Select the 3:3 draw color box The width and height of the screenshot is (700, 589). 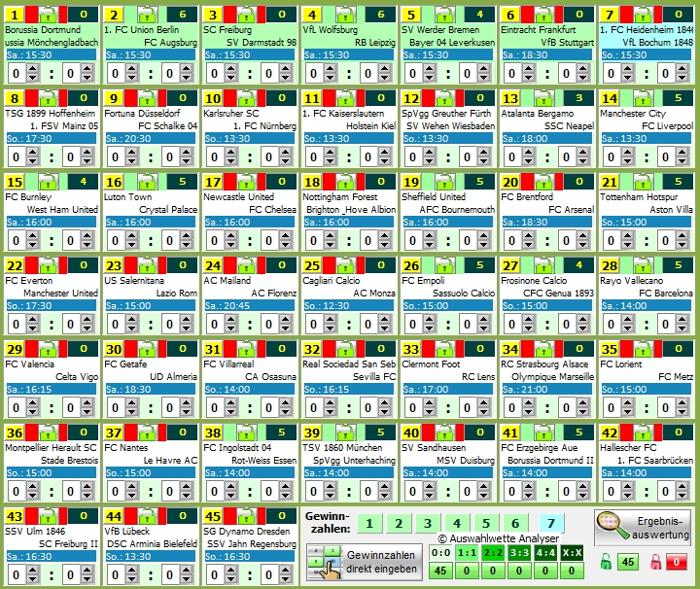519,553
